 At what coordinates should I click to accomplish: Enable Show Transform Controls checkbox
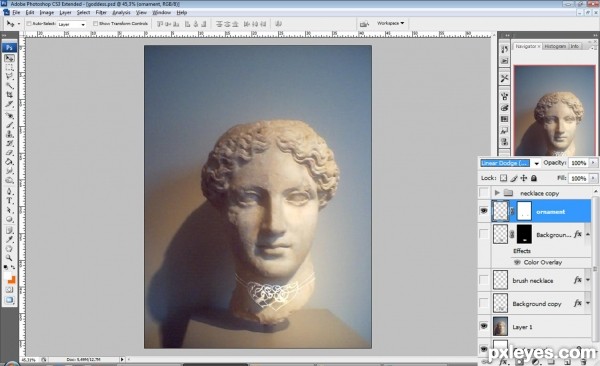(x=95, y=24)
